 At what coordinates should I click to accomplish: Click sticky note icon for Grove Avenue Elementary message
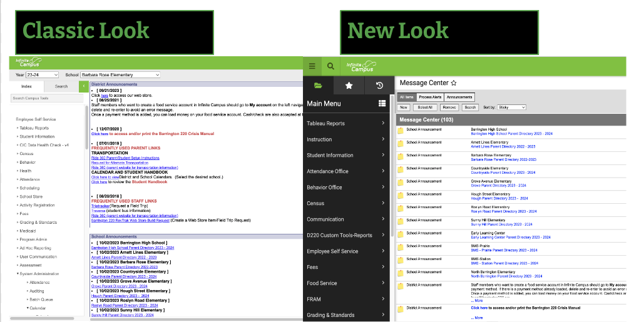tap(401, 183)
